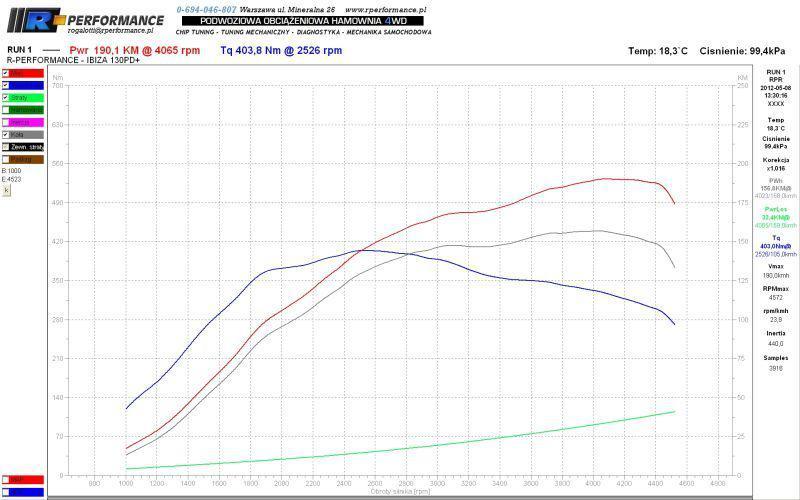Click the rogalotti@rperformance.pl email address
The image size is (800, 500).
pyautogui.click(x=110, y=31)
